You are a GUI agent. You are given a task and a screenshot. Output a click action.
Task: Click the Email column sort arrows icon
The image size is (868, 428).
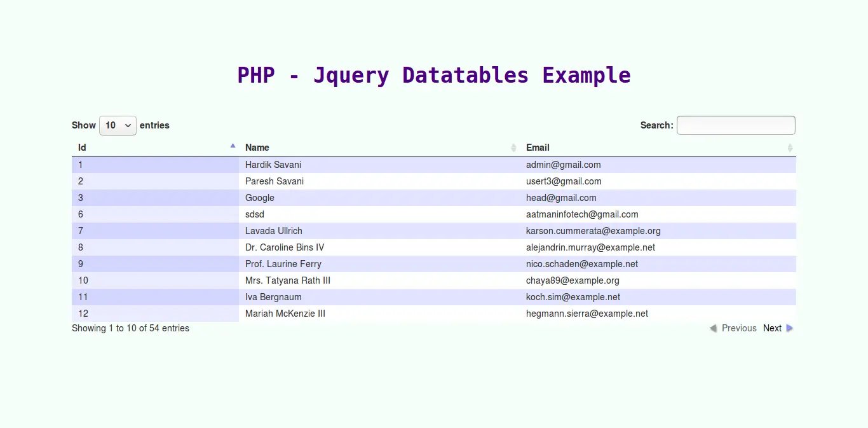(790, 148)
